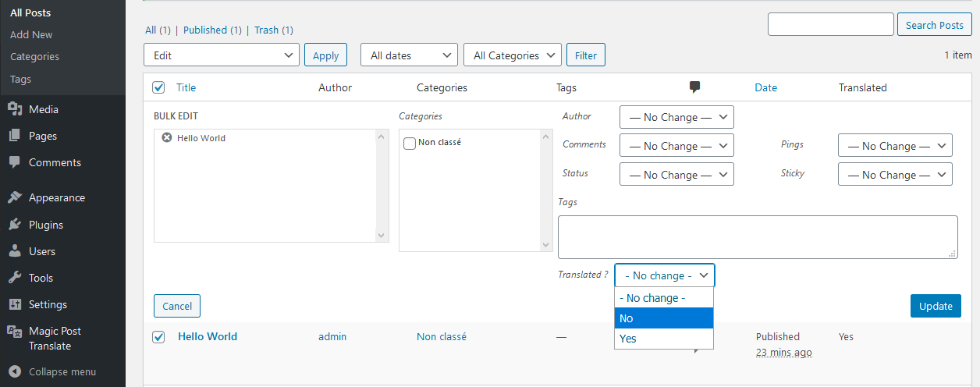Viewport: 980px width, 387px height.
Task: Sort posts by Date column
Action: (x=766, y=87)
